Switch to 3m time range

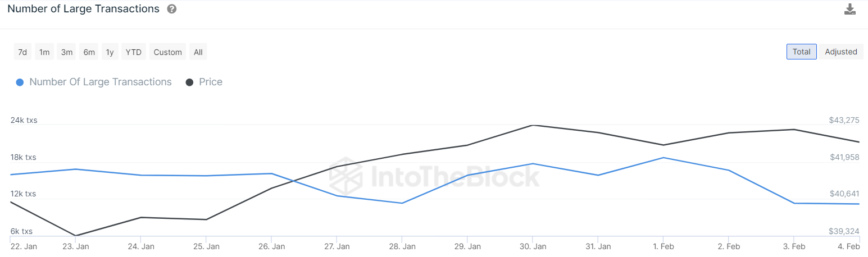(x=67, y=52)
